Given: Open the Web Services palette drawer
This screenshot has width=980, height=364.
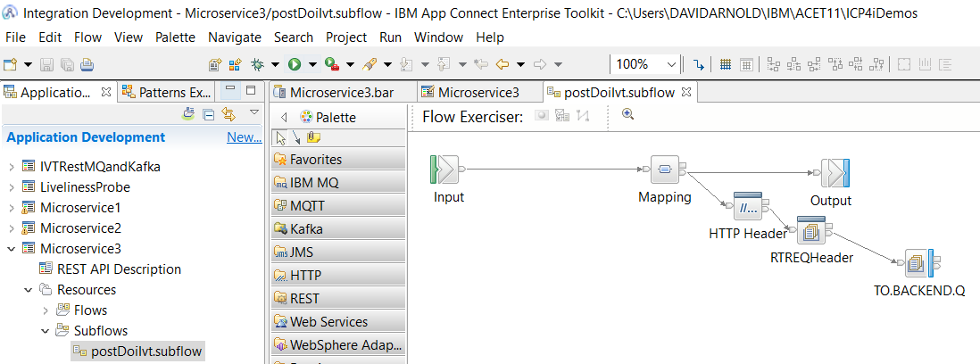Looking at the screenshot, I should coord(339,321).
